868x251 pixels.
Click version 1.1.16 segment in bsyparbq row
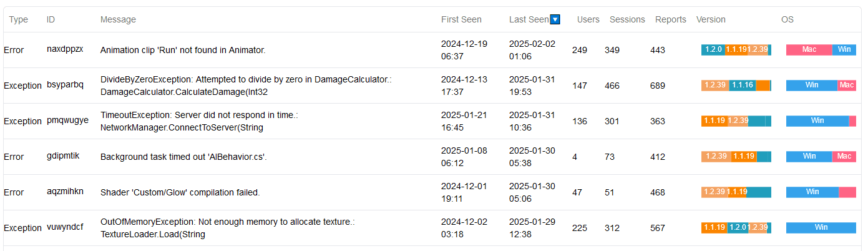[742, 86]
